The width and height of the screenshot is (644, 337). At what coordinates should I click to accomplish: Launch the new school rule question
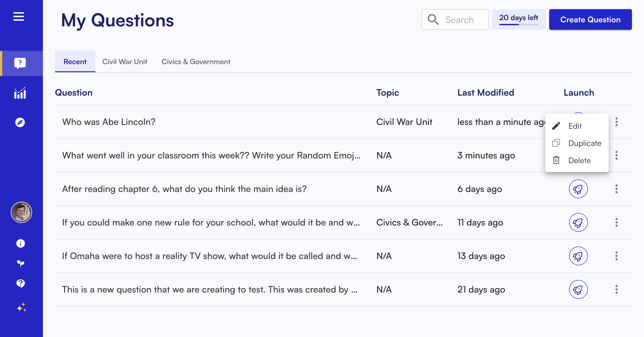pyautogui.click(x=578, y=222)
